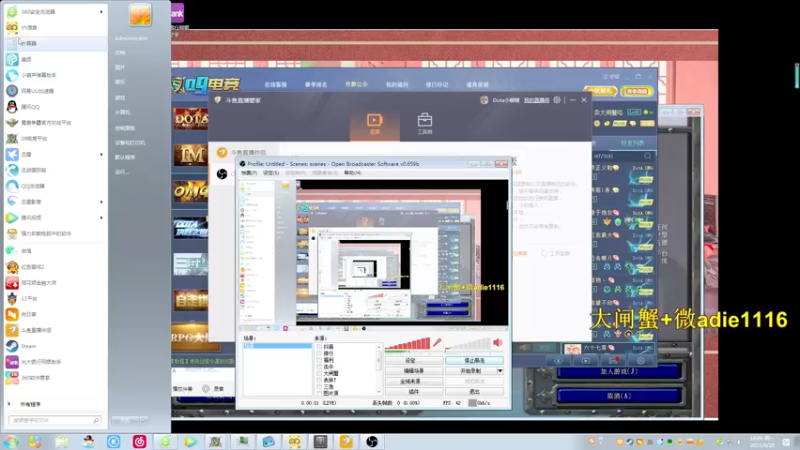Click the Start menu program search box
This screenshot has height=450, width=800.
(54, 420)
